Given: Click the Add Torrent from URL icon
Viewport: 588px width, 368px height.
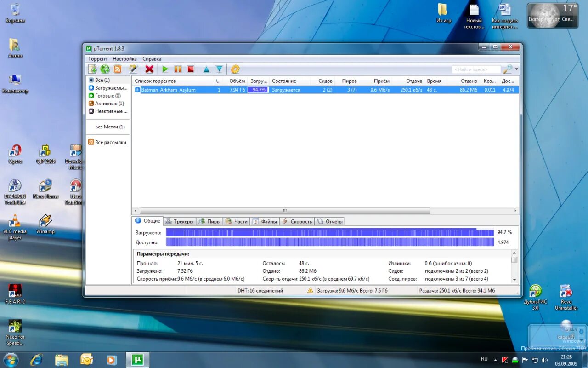Looking at the screenshot, I should tap(105, 69).
